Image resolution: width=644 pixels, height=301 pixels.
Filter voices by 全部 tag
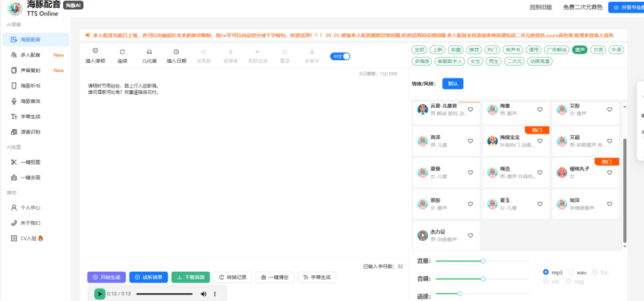(419, 49)
